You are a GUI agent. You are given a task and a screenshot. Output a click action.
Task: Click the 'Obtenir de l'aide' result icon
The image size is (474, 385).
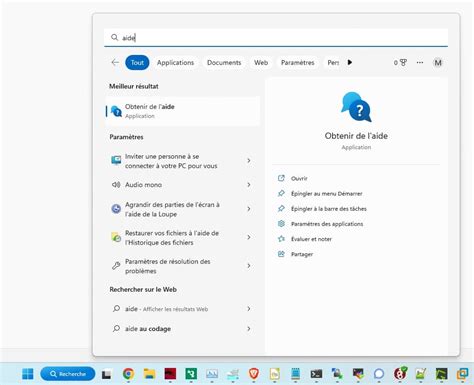pos(116,111)
